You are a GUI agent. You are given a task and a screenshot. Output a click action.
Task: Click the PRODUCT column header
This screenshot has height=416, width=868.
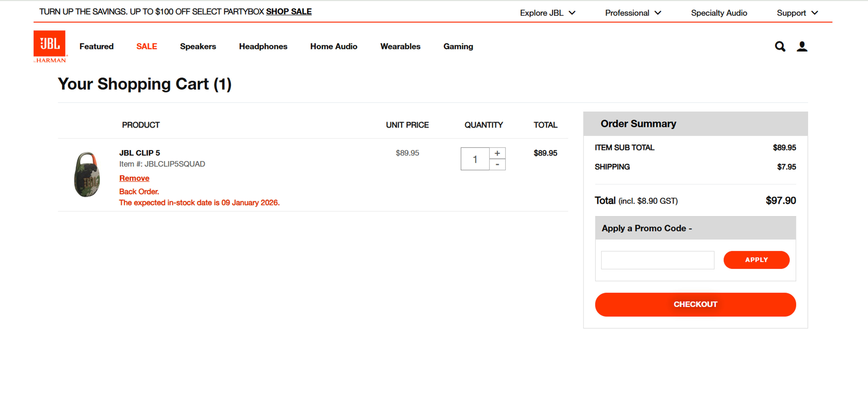coord(141,125)
